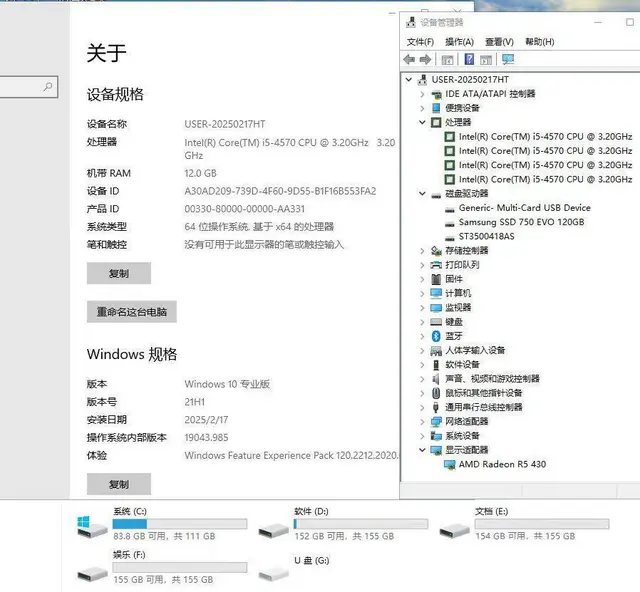Maximize the Device Manager window
The image size is (640, 592).
[x=630, y=22]
